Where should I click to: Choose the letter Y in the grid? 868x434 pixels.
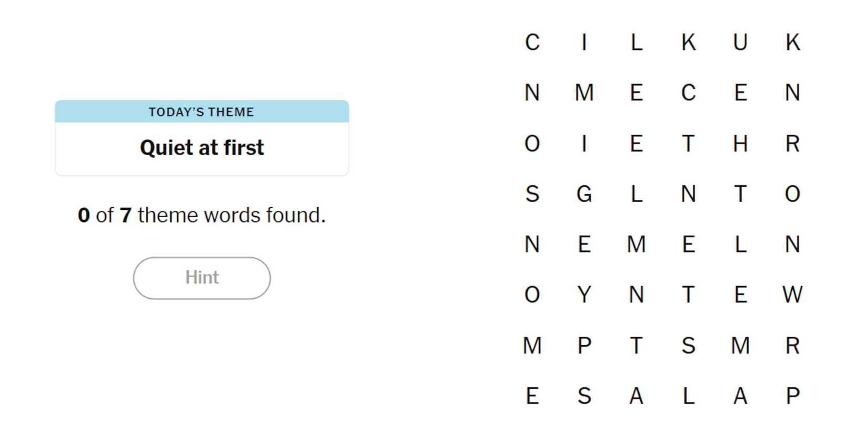click(584, 295)
